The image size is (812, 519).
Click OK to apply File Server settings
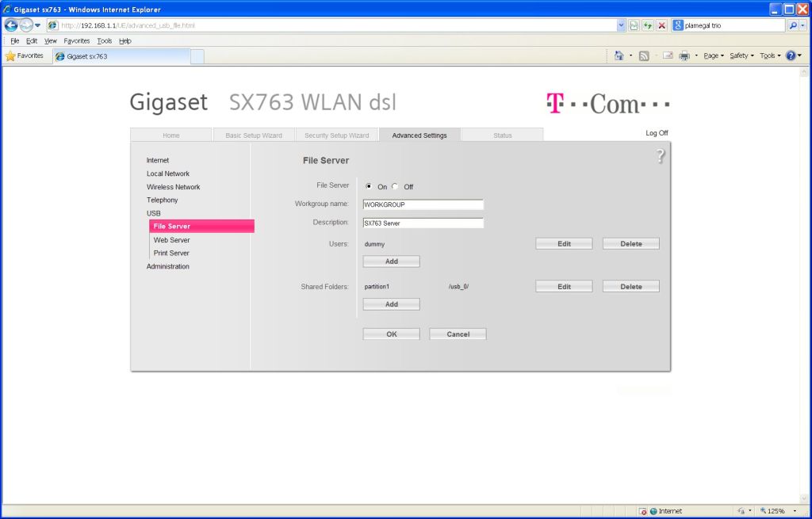[392, 334]
